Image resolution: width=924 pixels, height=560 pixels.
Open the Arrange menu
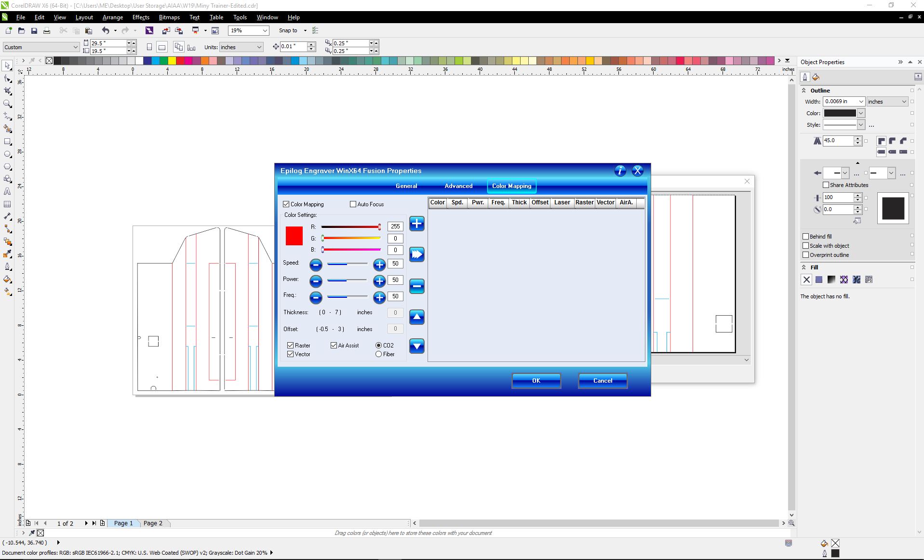pyautogui.click(x=113, y=17)
